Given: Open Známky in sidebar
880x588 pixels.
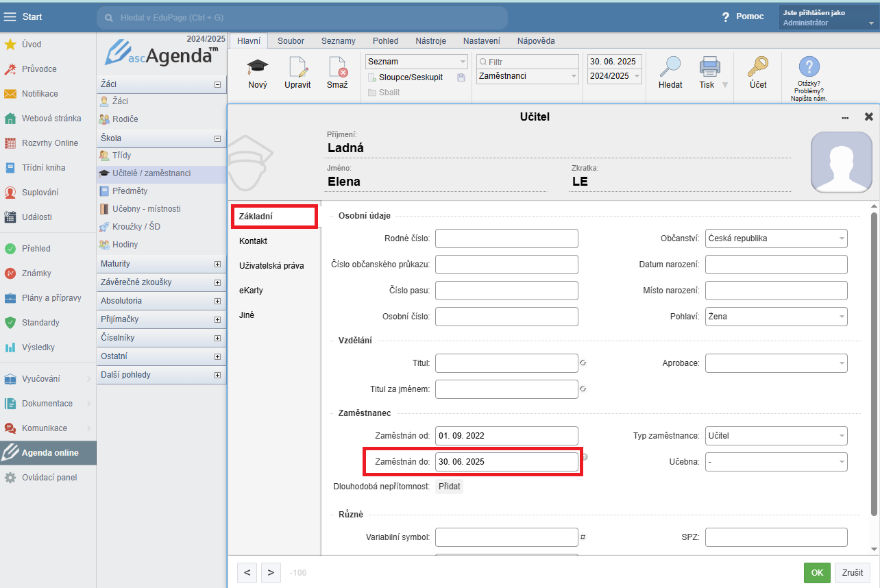Looking at the screenshot, I should pos(48,273).
